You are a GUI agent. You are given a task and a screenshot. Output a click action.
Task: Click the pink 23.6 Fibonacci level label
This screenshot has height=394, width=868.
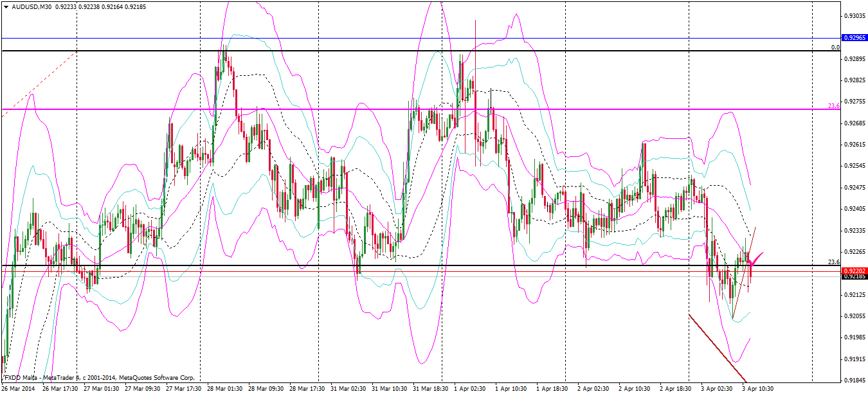click(834, 105)
